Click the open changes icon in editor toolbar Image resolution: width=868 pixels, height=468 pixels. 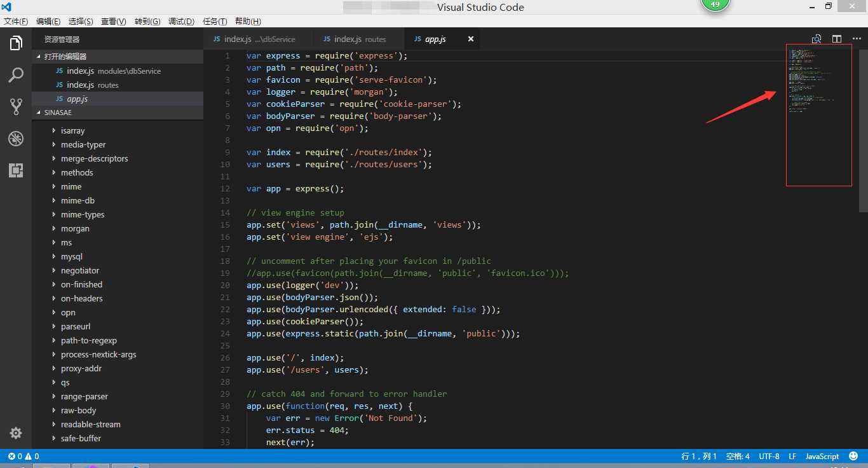point(817,39)
